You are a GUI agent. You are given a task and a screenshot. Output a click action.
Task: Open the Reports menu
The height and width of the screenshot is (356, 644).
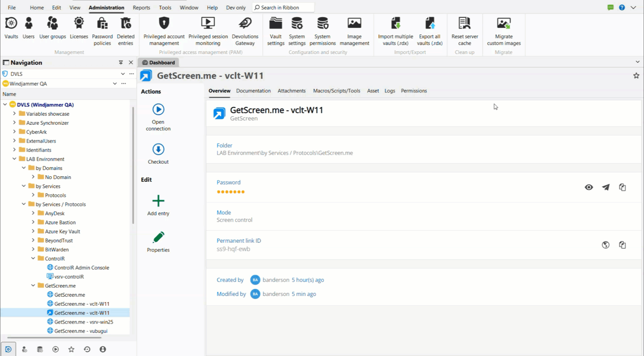141,7
